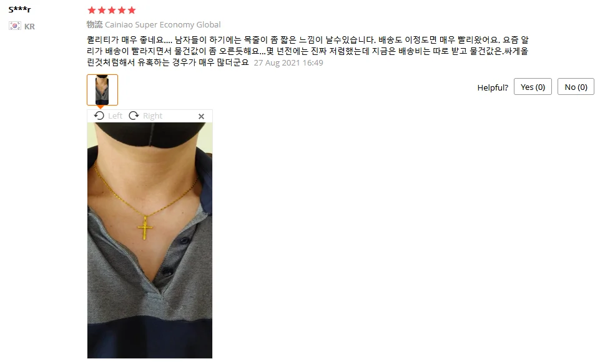Click the rotate right arrow icon
The height and width of the screenshot is (364, 600).
pyautogui.click(x=134, y=116)
